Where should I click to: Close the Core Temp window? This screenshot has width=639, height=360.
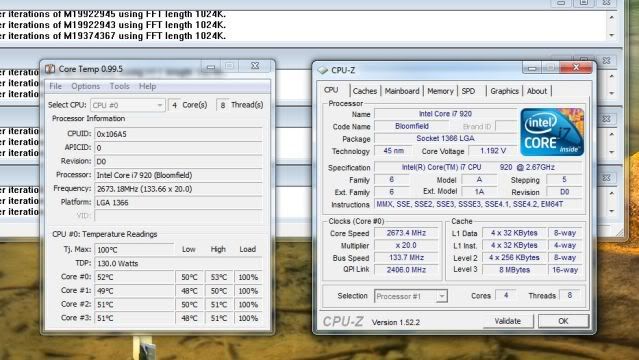click(x=255, y=66)
